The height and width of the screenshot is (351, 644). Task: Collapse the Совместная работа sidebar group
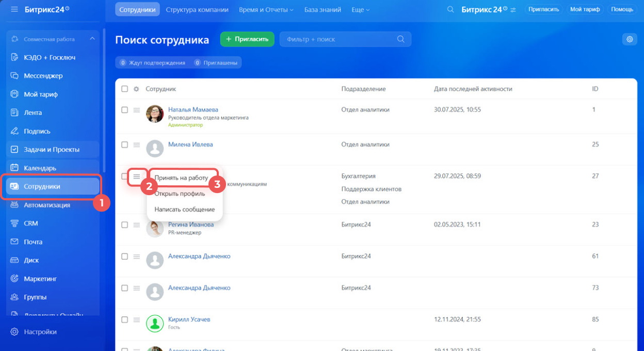pyautogui.click(x=92, y=39)
